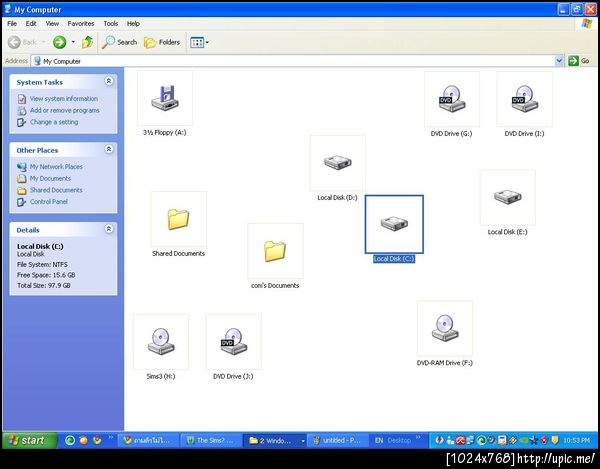Image resolution: width=600 pixels, height=469 pixels.
Task: Open the Favorites menu
Action: pyautogui.click(x=81, y=24)
